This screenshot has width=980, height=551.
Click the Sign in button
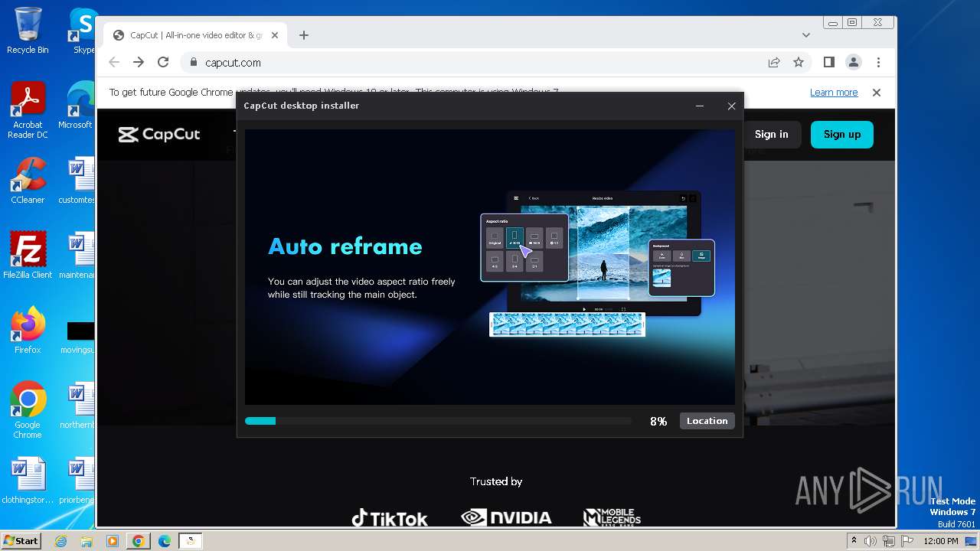[x=771, y=135]
